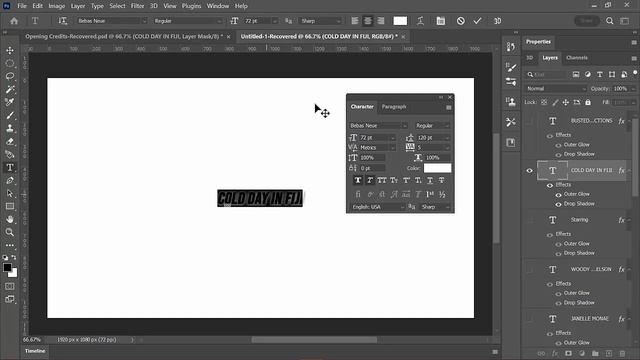Screen dimensions: 640x360
Task: Select the Eyedropper tool
Action: [x=10, y=102]
